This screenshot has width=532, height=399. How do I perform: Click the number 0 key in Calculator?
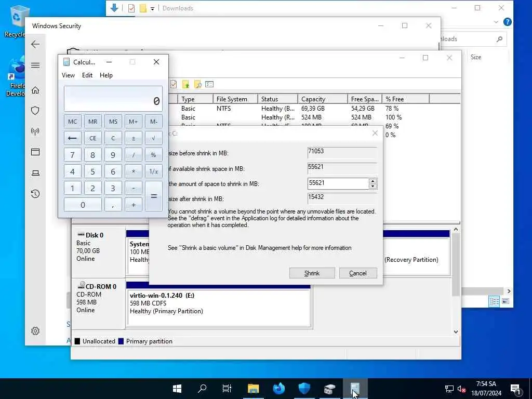[x=83, y=205]
